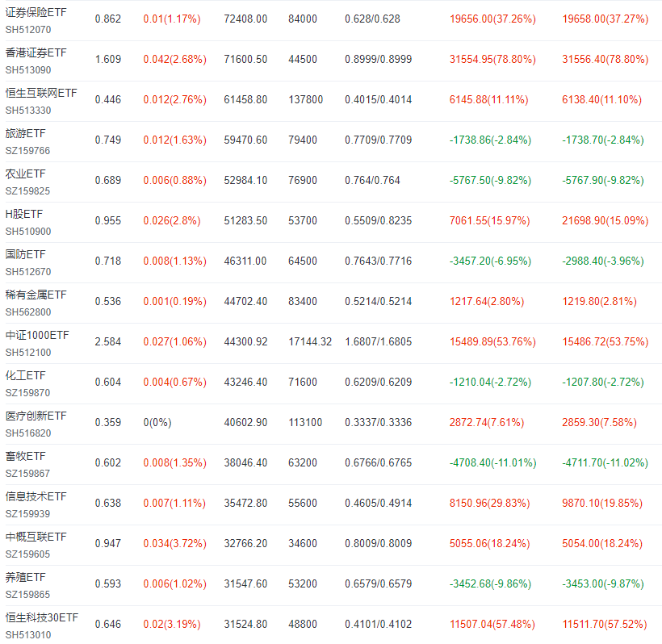Select change value 0.01(1.17%)
The height and width of the screenshot is (644, 662).
point(172,19)
